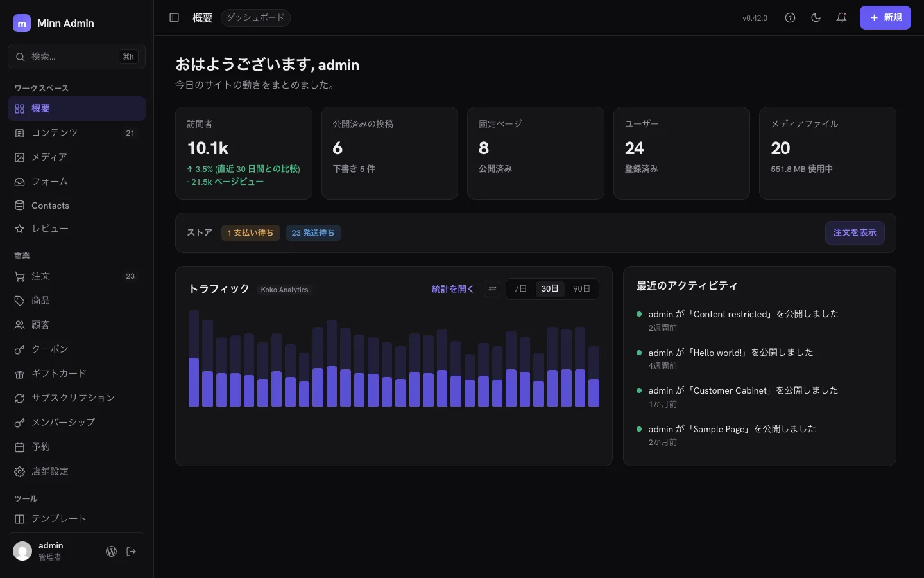Select the 7日 range
924x578 pixels.
[520, 289]
